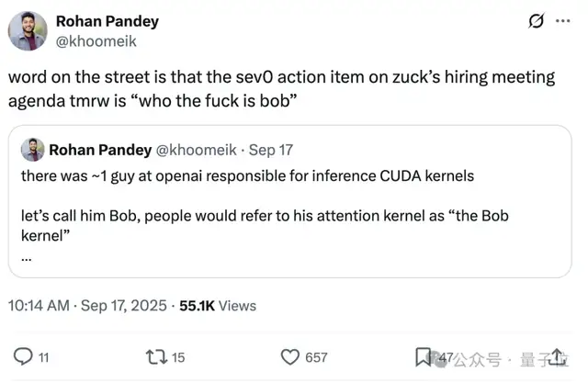Click the quoted tweet's small avatar
Viewport: 588px width, 383px height.
point(33,150)
